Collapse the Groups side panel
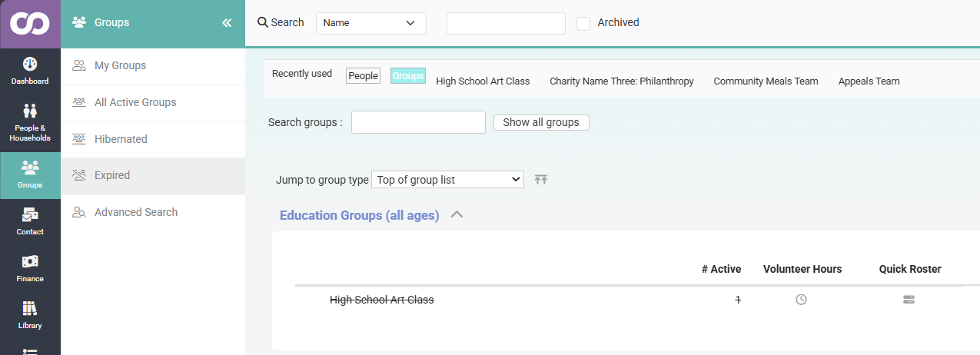This screenshot has width=980, height=355. click(x=227, y=23)
